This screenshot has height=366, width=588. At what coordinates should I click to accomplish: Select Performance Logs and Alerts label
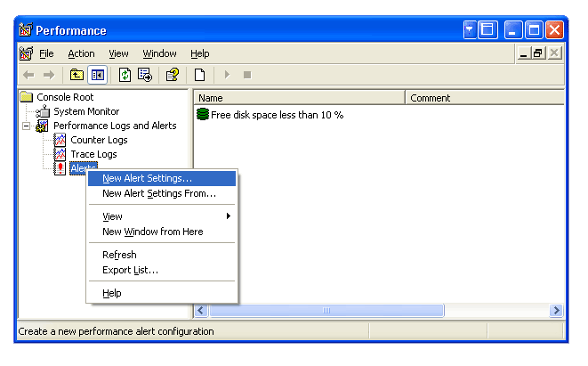pyautogui.click(x=115, y=126)
